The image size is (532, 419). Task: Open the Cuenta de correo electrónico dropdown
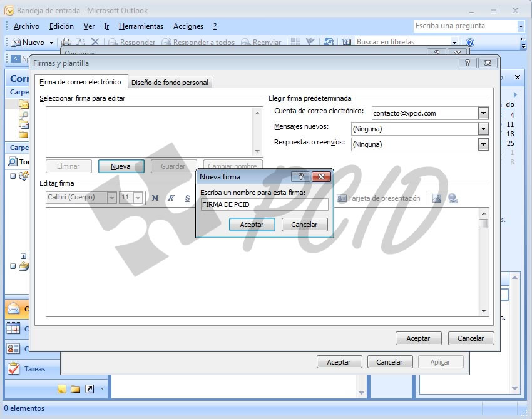coord(483,113)
